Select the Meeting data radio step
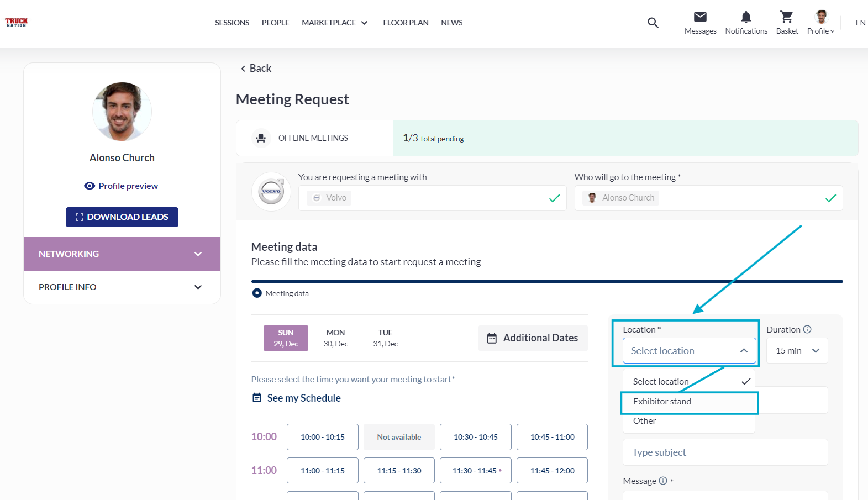Viewport: 868px width, 500px height. (257, 293)
